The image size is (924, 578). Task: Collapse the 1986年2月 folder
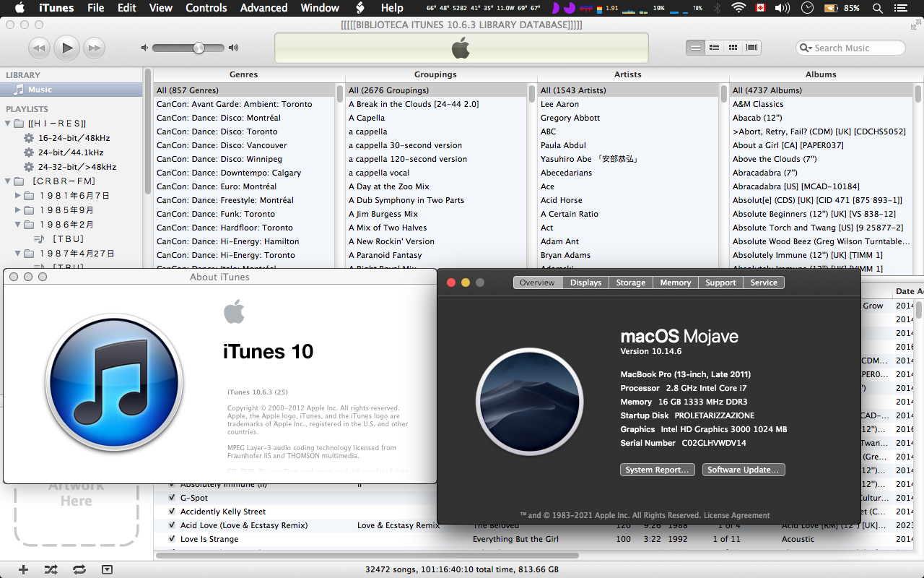tap(19, 225)
